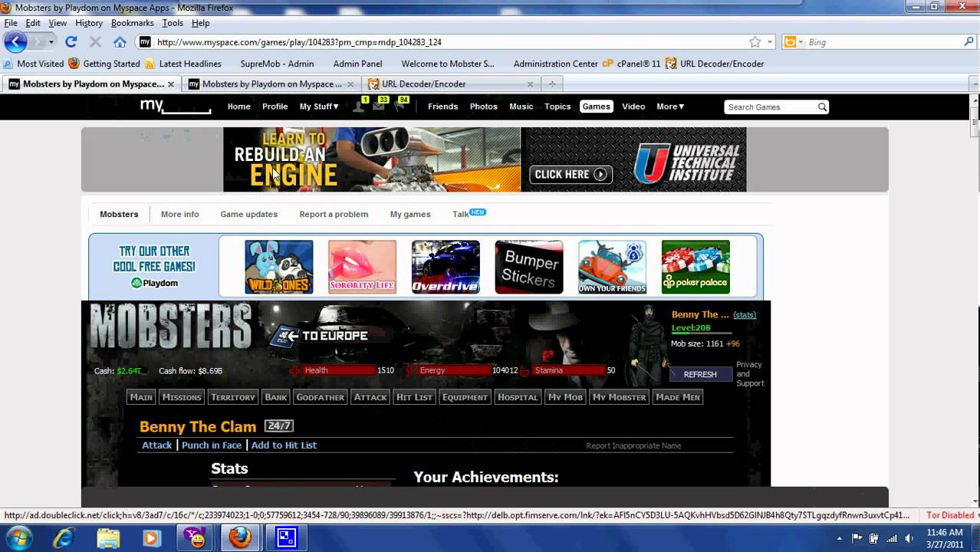Expand the URL bar history dropdown arrow
Image resolution: width=980 pixels, height=552 pixels.
pos(770,42)
